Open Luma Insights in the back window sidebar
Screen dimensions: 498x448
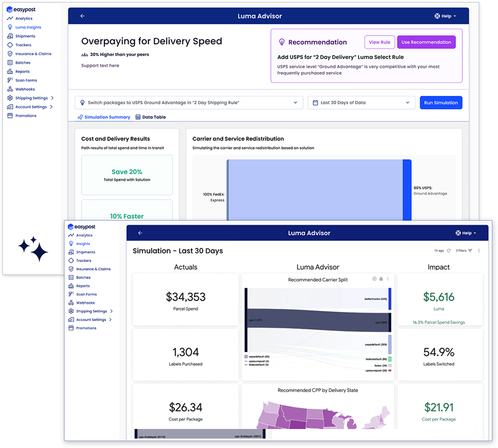(24, 27)
